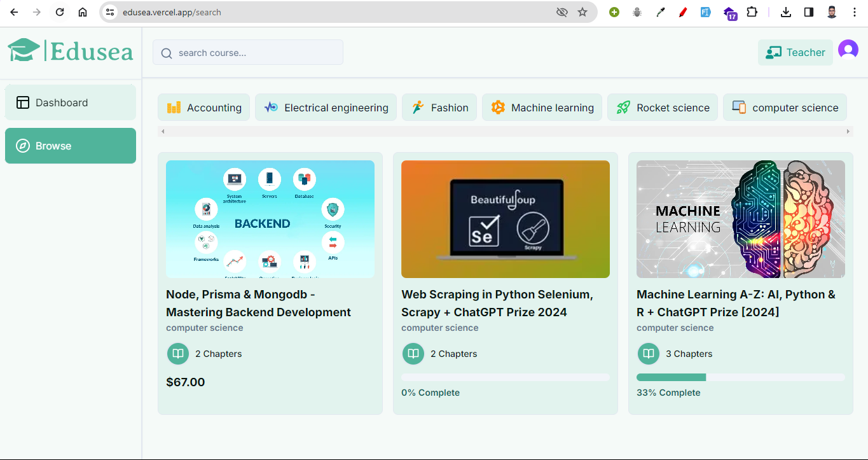Click the '33% Complete' label

pos(668,393)
